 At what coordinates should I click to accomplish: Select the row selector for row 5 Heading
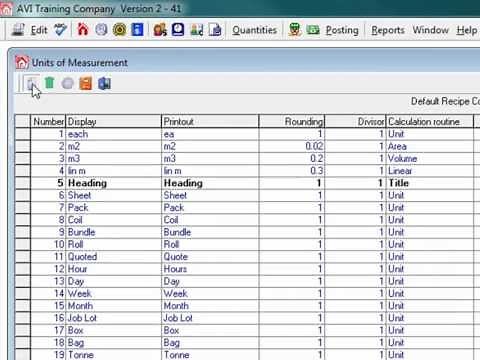pyautogui.click(x=23, y=183)
